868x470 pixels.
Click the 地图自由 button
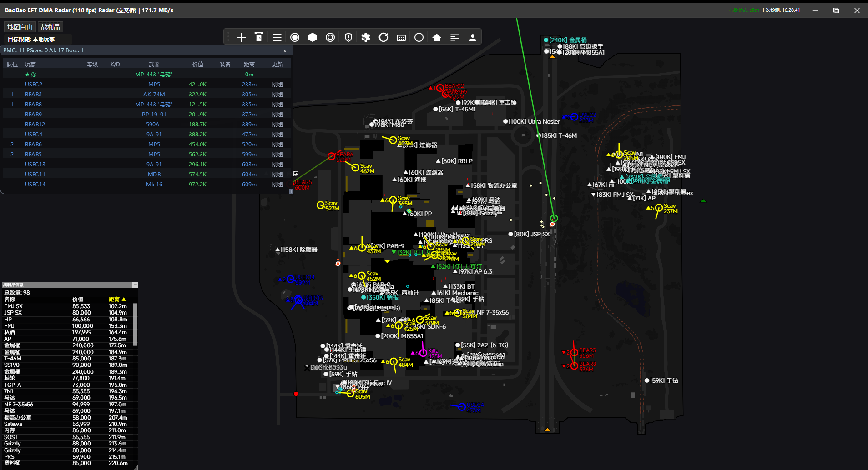20,27
